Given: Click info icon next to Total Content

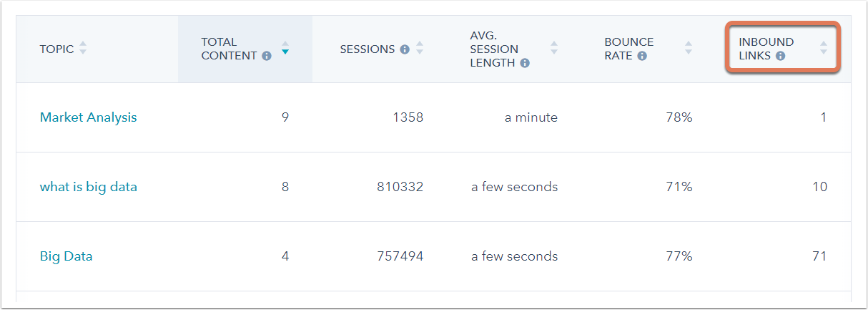Looking at the screenshot, I should point(267,56).
